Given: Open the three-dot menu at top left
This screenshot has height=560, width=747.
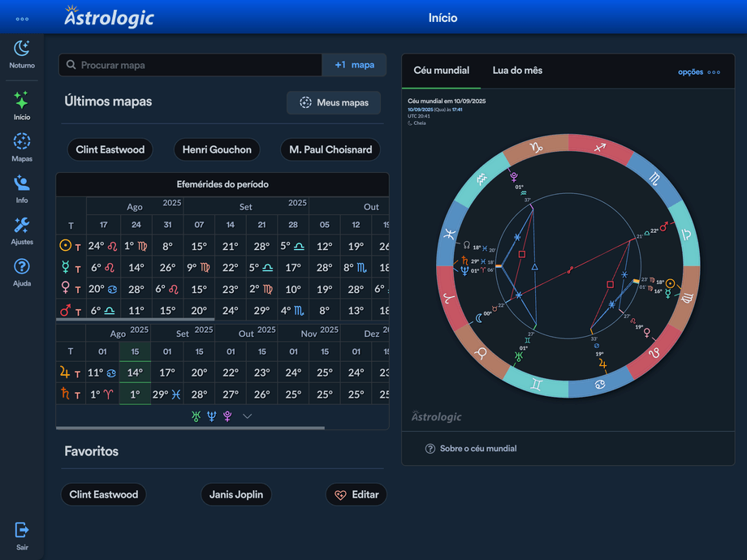Looking at the screenshot, I should click(22, 19).
